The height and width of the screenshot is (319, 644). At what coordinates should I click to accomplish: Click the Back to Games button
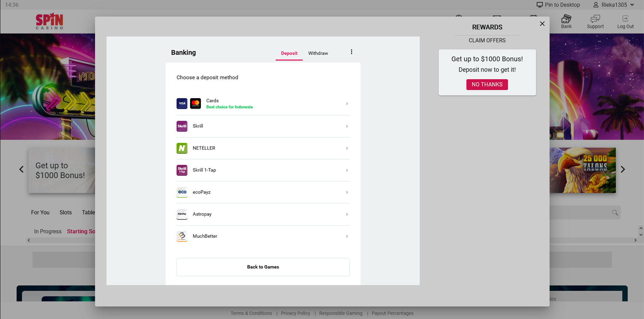[263, 267]
